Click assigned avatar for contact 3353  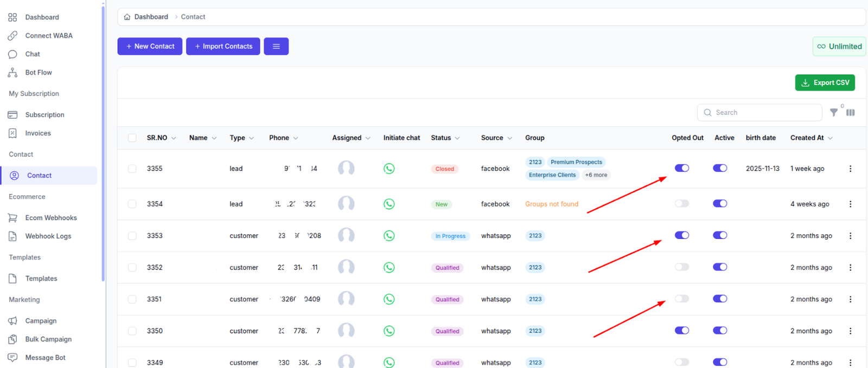tap(346, 236)
